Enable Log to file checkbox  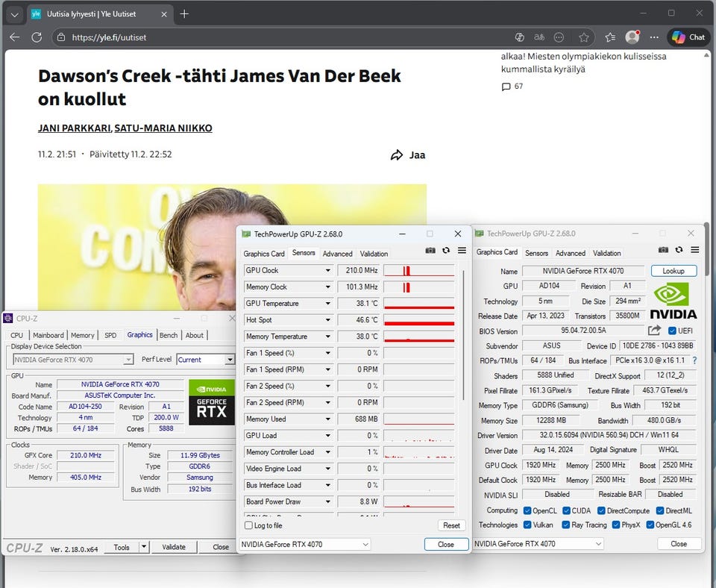[249, 525]
